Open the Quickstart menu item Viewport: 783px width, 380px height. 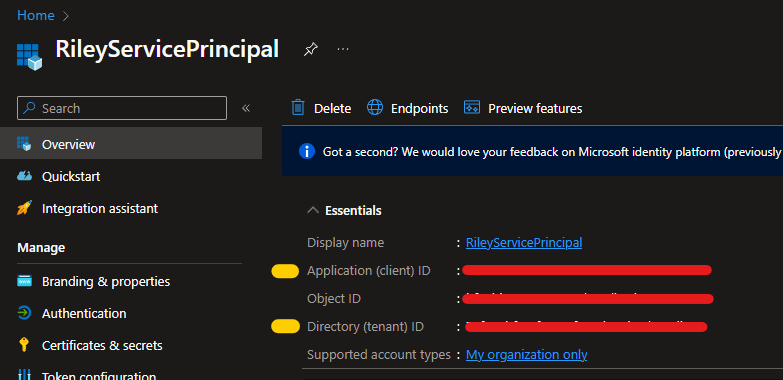[71, 176]
